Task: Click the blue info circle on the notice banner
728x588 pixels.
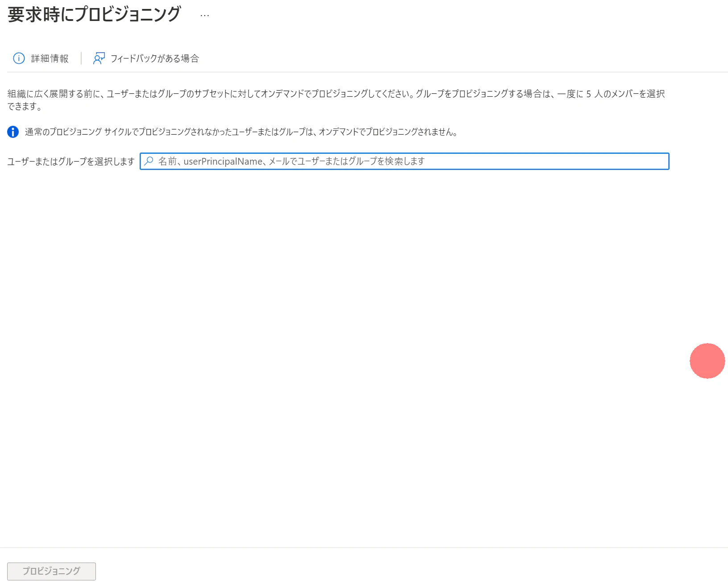Action: (x=12, y=131)
